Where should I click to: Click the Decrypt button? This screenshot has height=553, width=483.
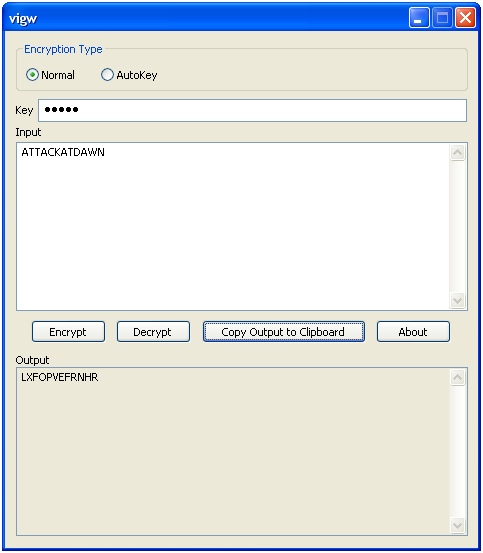(x=153, y=332)
